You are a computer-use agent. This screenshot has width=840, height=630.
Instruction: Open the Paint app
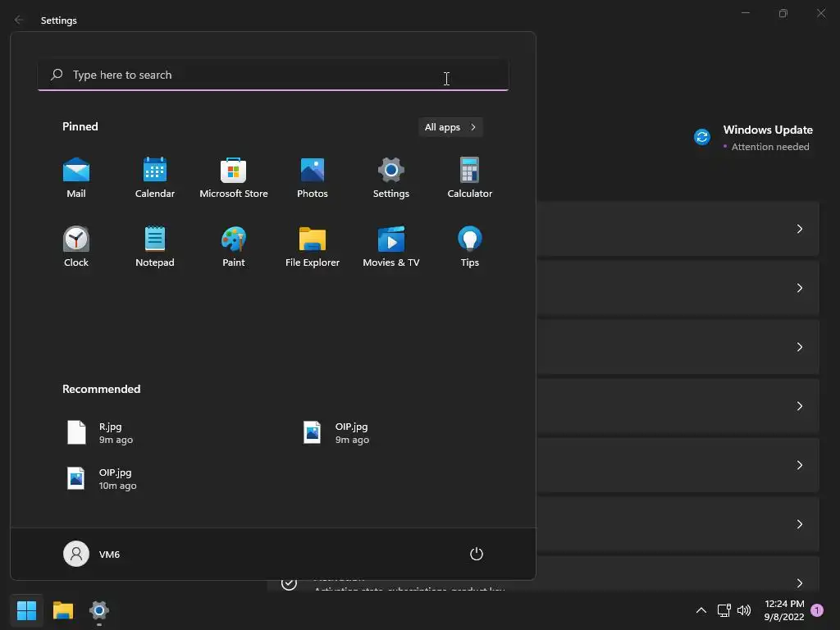point(234,247)
